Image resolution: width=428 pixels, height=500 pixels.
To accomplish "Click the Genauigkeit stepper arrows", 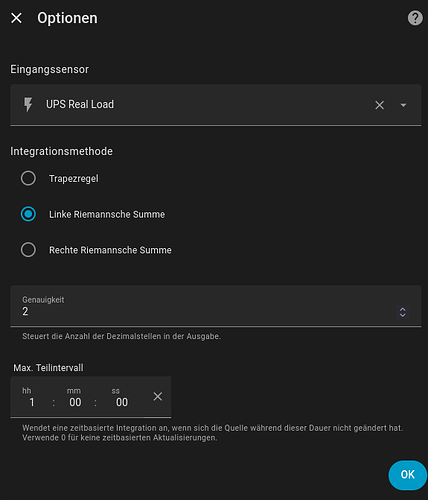I will (403, 312).
